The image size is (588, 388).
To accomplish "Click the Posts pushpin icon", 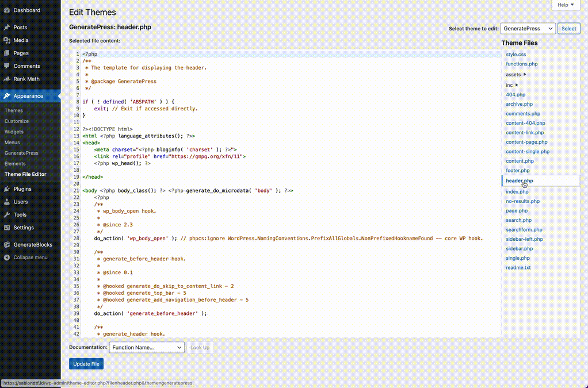I will pyautogui.click(x=7, y=28).
